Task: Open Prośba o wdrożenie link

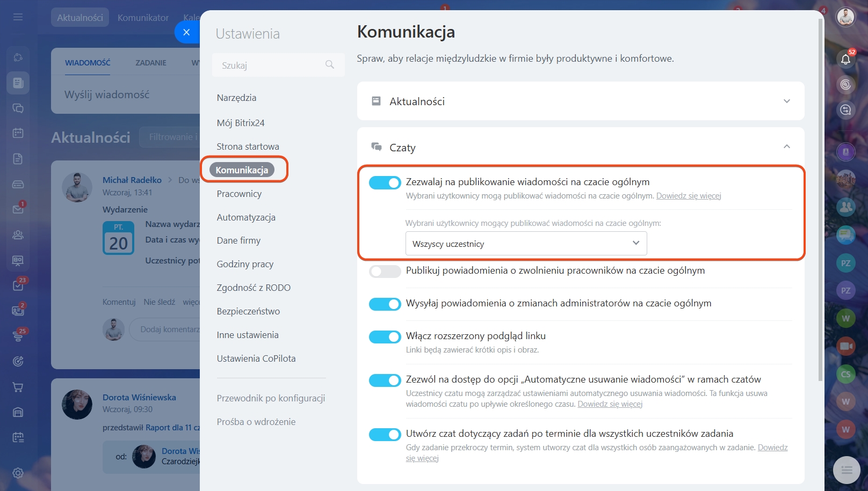Action: 256,422
